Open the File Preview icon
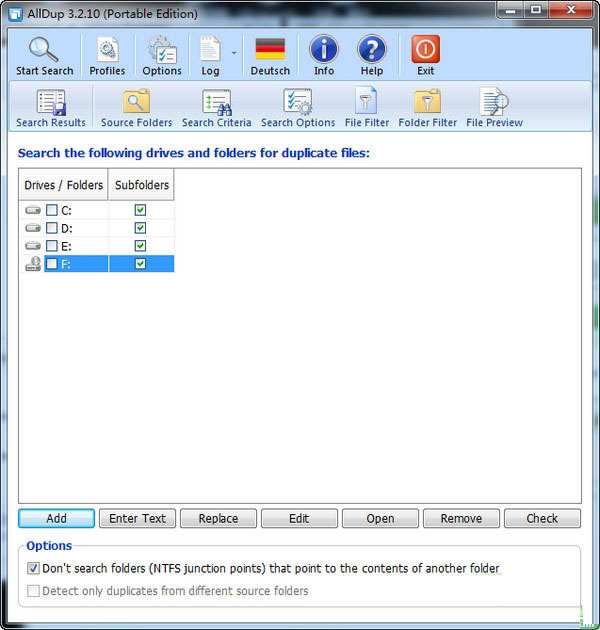Viewport: 600px width, 630px height. pyautogui.click(x=494, y=103)
